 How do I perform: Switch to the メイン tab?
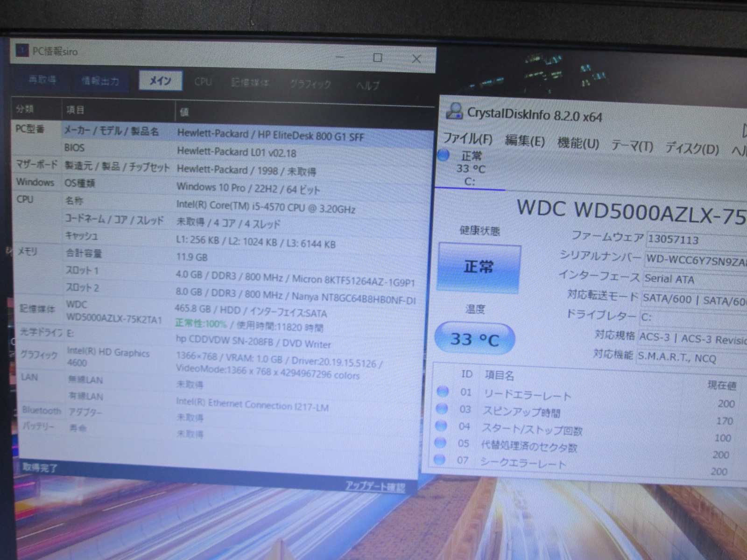tap(160, 81)
